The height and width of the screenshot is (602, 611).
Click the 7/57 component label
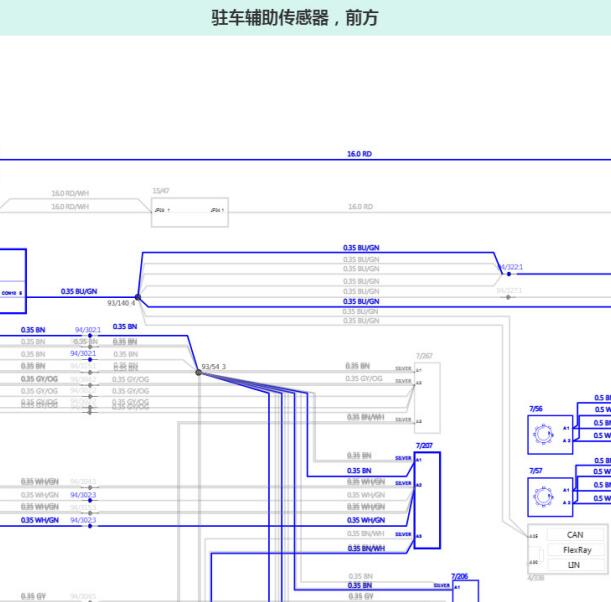tap(535, 471)
